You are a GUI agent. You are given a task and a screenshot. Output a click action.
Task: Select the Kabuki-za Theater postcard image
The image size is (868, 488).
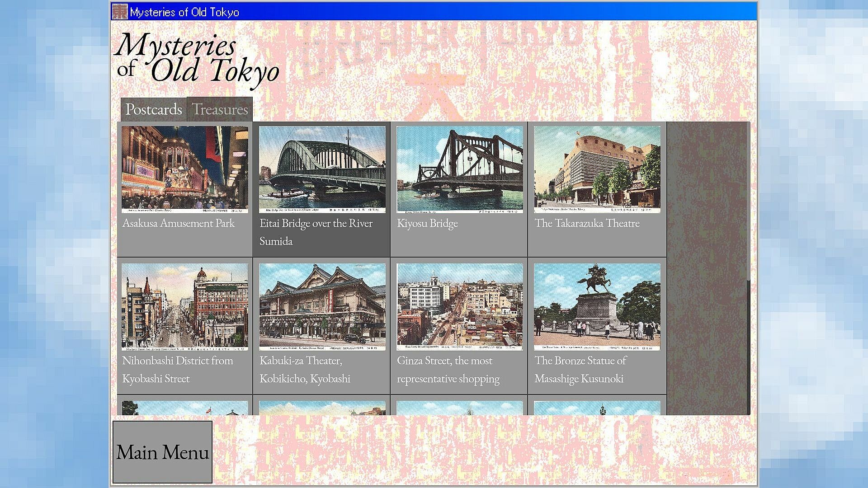click(x=322, y=306)
